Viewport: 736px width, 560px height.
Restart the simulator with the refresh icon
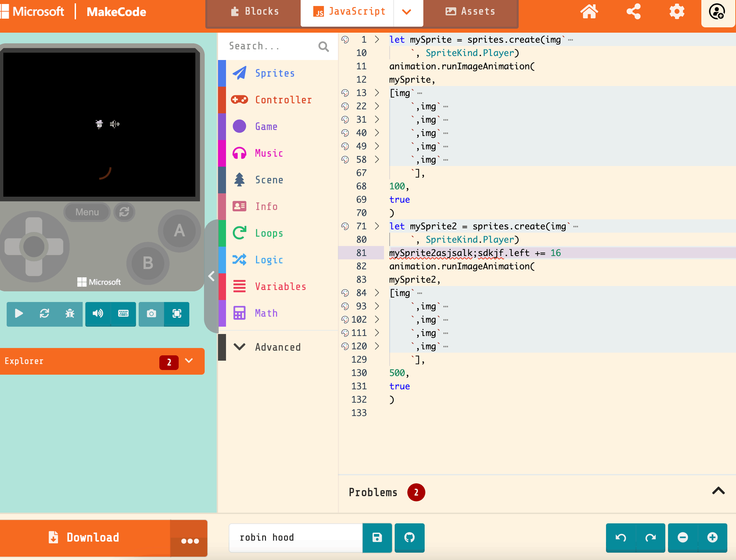(44, 313)
